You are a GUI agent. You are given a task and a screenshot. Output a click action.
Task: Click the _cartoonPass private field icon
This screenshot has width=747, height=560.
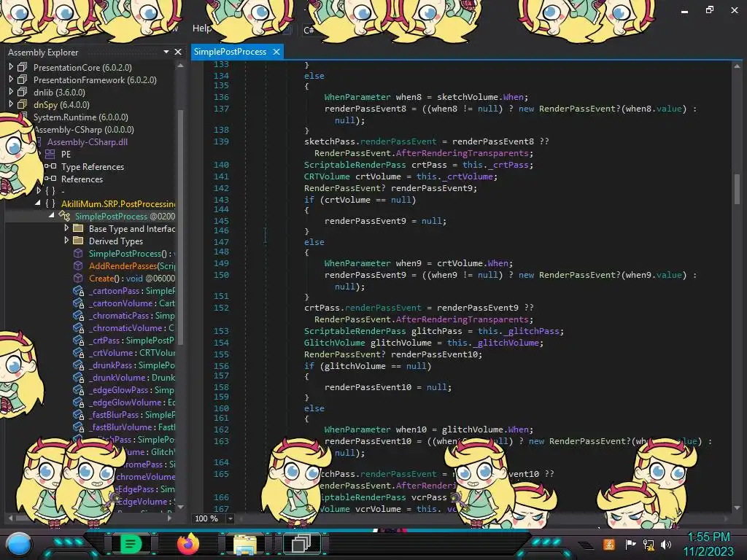(x=78, y=290)
